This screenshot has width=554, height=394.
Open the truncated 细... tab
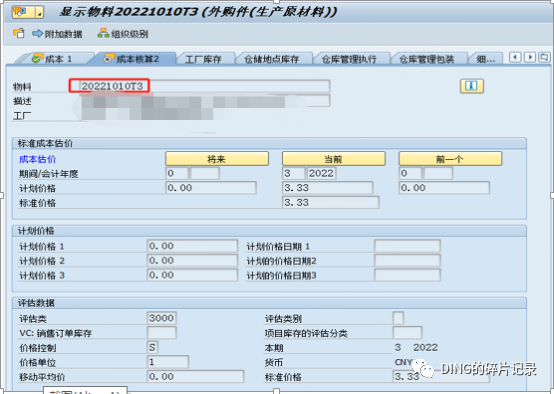click(485, 59)
